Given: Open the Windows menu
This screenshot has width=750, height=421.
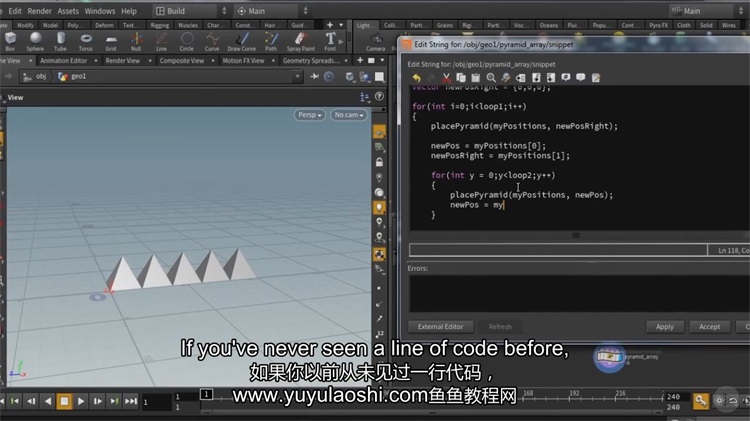Looking at the screenshot, I should pos(99,11).
